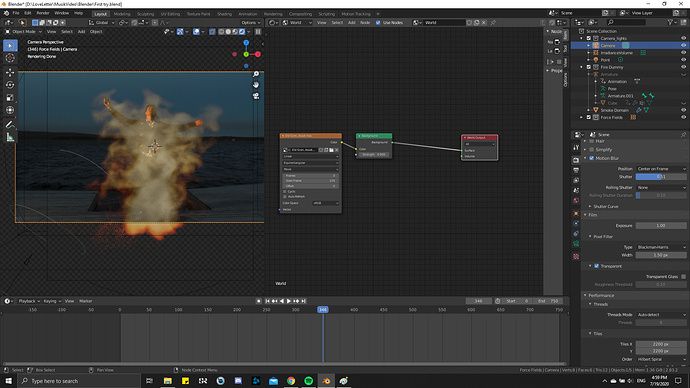The height and width of the screenshot is (388, 690).
Task: Switch to the Modeling workspace tab
Action: pyautogui.click(x=122, y=14)
